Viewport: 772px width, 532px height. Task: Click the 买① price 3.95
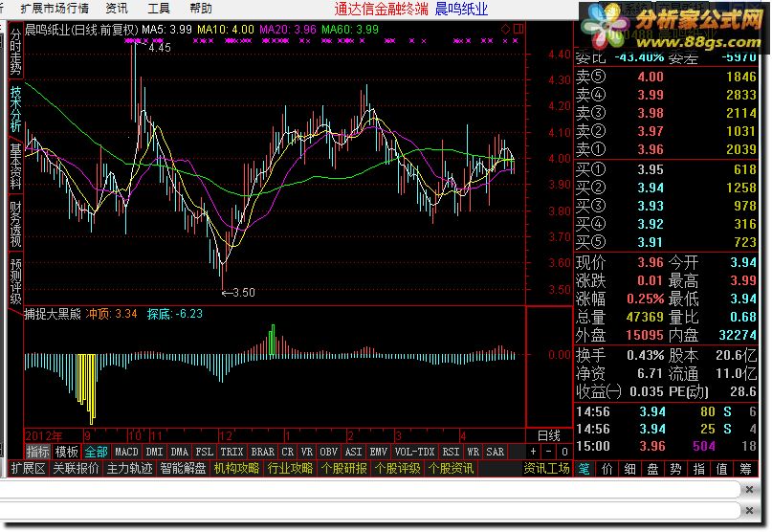point(651,170)
